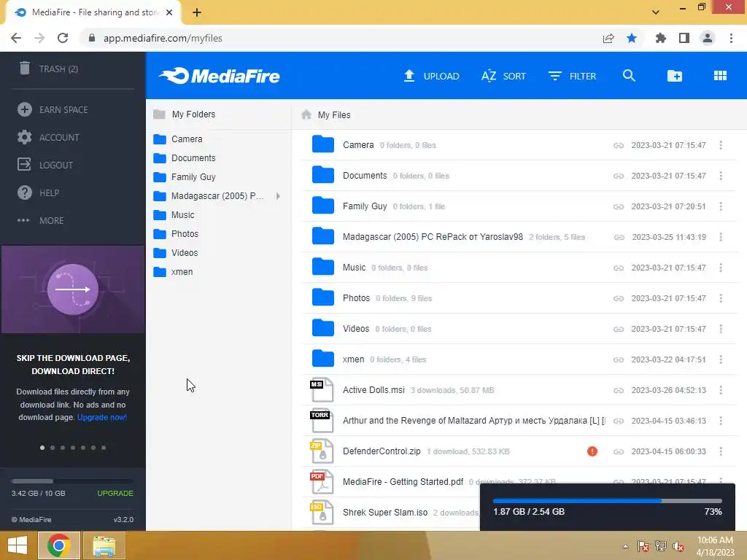Copy share link for Camera row
This screenshot has height=560, width=747.
click(x=619, y=145)
